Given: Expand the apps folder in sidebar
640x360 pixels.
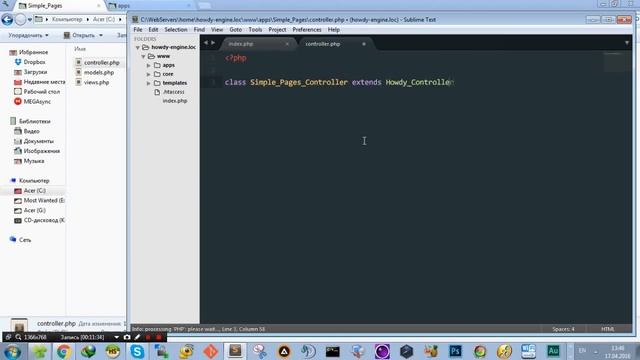Looking at the screenshot, I should 149,65.
